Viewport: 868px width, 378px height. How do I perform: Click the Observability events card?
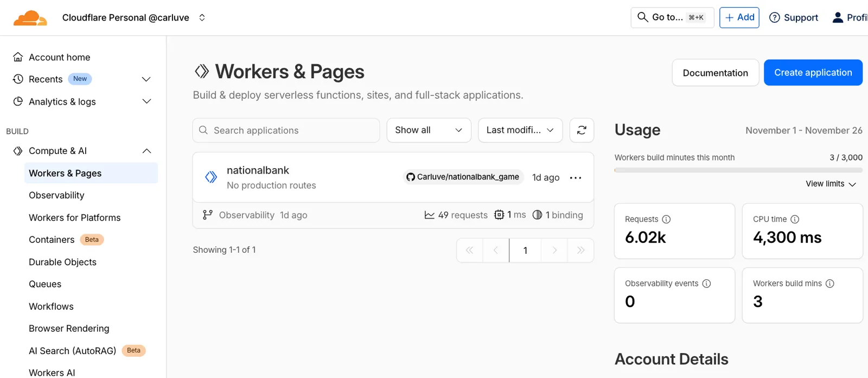[x=674, y=295]
